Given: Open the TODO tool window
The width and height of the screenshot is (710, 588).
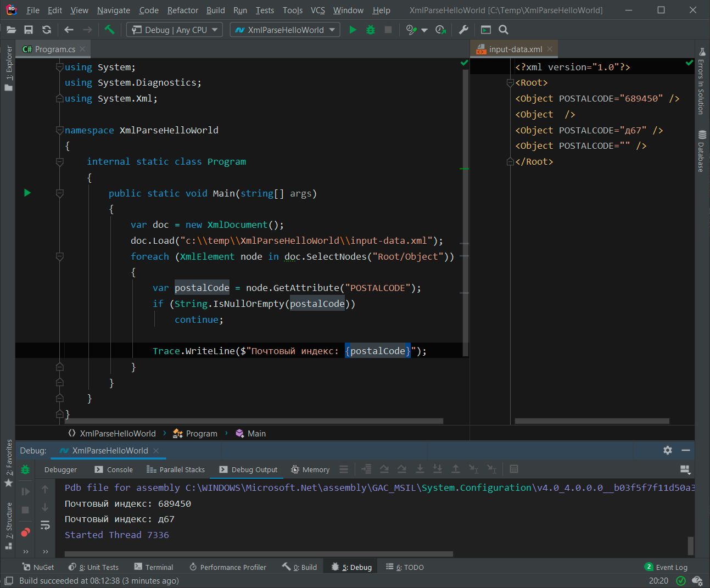Looking at the screenshot, I should coord(405,567).
